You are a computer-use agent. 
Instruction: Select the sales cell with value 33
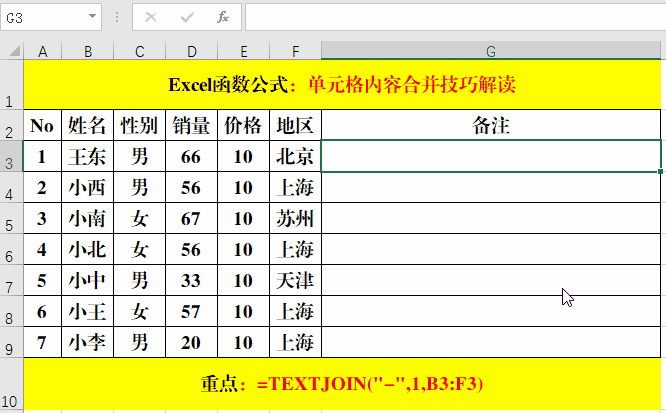(x=192, y=280)
